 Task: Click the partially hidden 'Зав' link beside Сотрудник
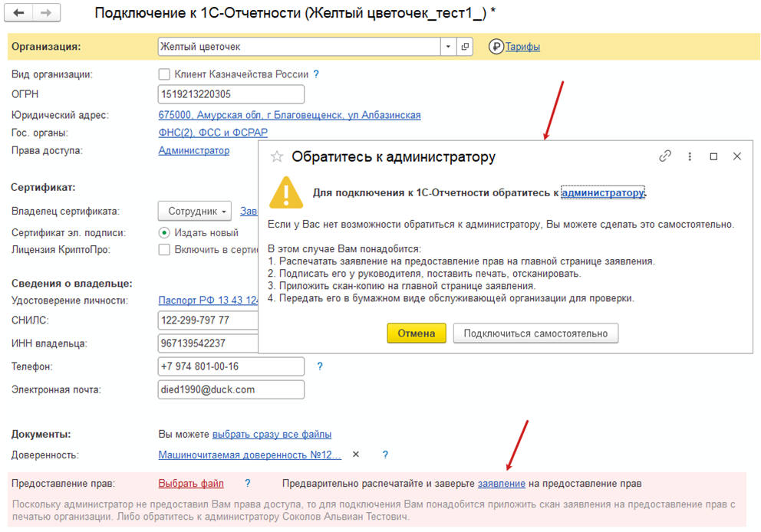pyautogui.click(x=249, y=211)
